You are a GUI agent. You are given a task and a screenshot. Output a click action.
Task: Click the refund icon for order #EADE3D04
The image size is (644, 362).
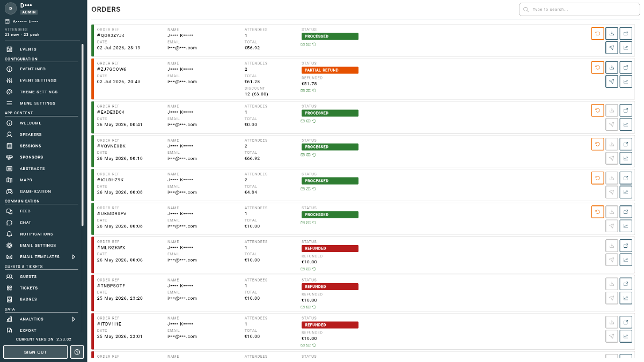tap(597, 110)
